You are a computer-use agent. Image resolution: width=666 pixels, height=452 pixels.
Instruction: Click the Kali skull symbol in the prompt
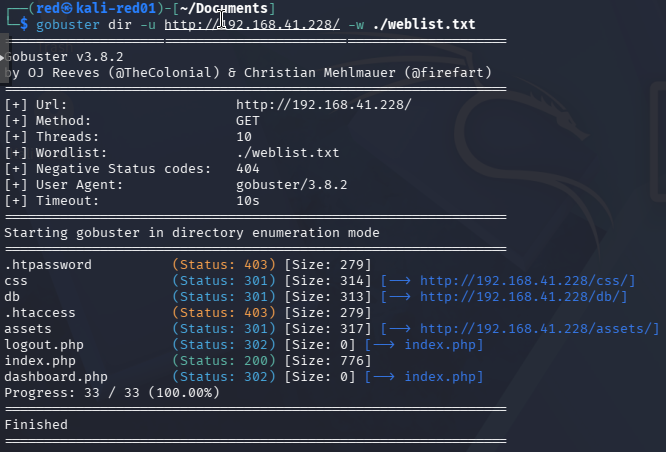(67, 8)
